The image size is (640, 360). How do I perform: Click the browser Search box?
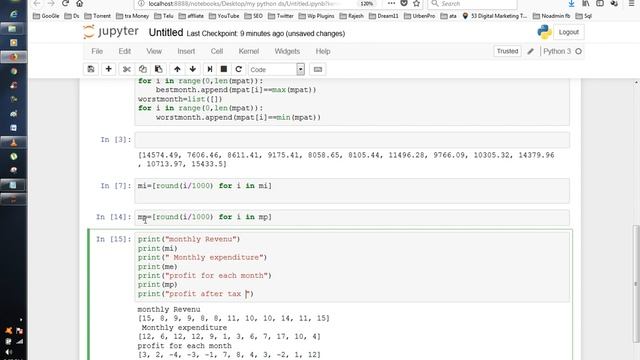pos(472,4)
